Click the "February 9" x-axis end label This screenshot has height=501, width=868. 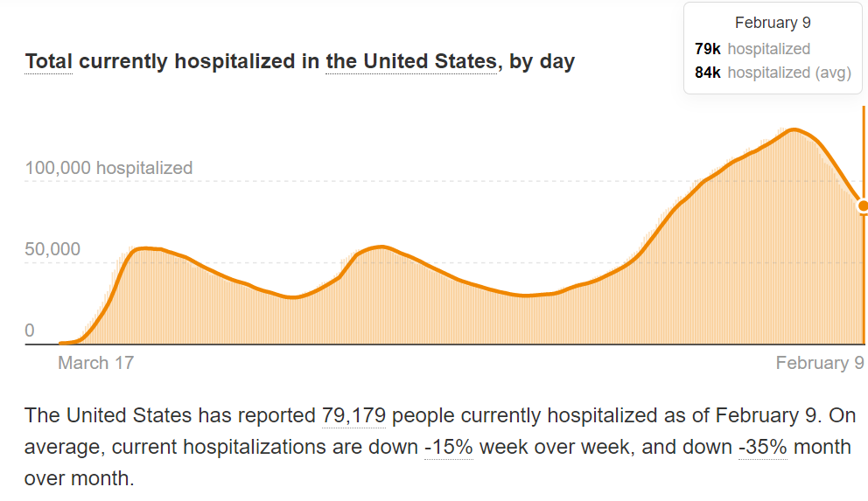[820, 363]
